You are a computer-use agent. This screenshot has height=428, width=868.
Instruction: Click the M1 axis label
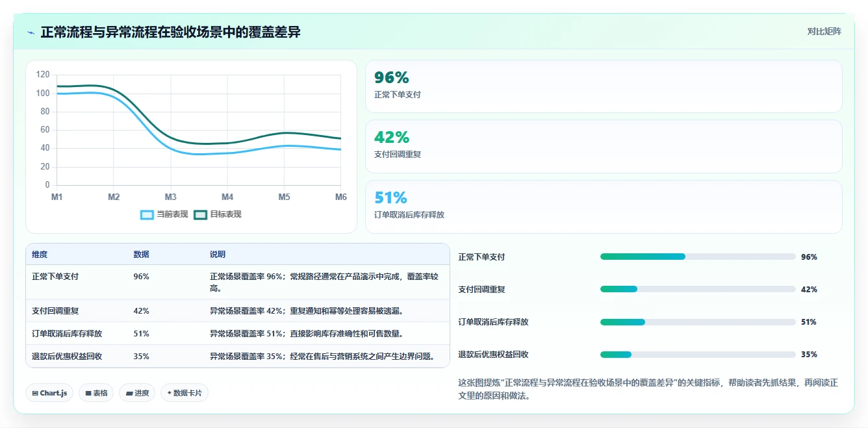(x=57, y=197)
